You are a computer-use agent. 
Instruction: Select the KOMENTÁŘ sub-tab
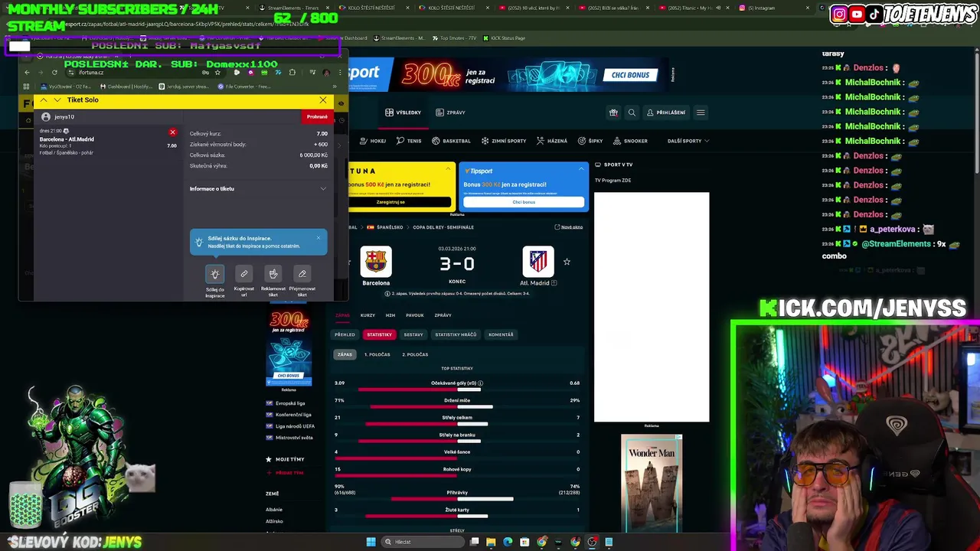pos(501,334)
